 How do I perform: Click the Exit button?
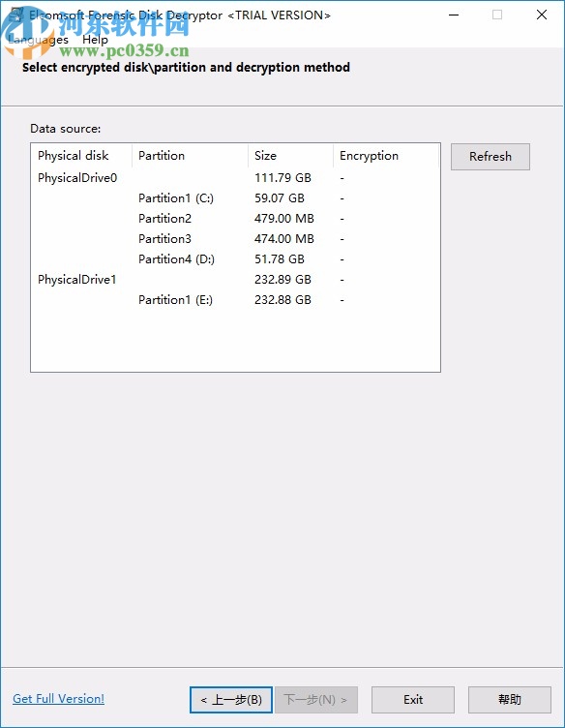click(x=413, y=699)
